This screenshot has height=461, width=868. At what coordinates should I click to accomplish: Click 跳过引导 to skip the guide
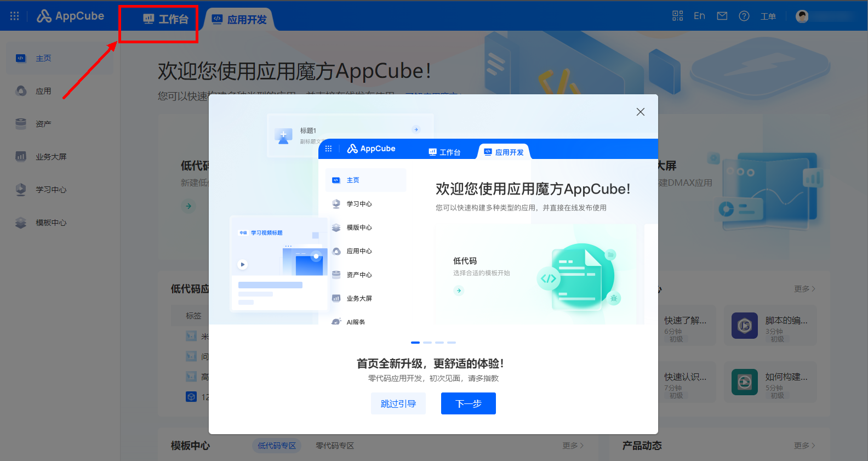pyautogui.click(x=398, y=403)
